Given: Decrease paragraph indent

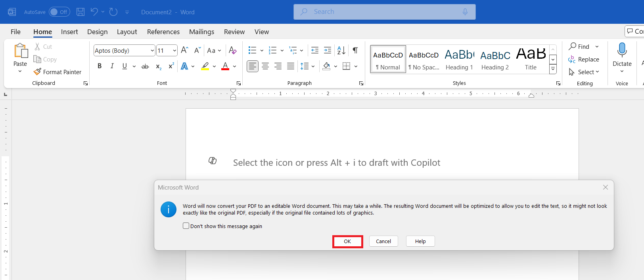Looking at the screenshot, I should tap(315, 50).
